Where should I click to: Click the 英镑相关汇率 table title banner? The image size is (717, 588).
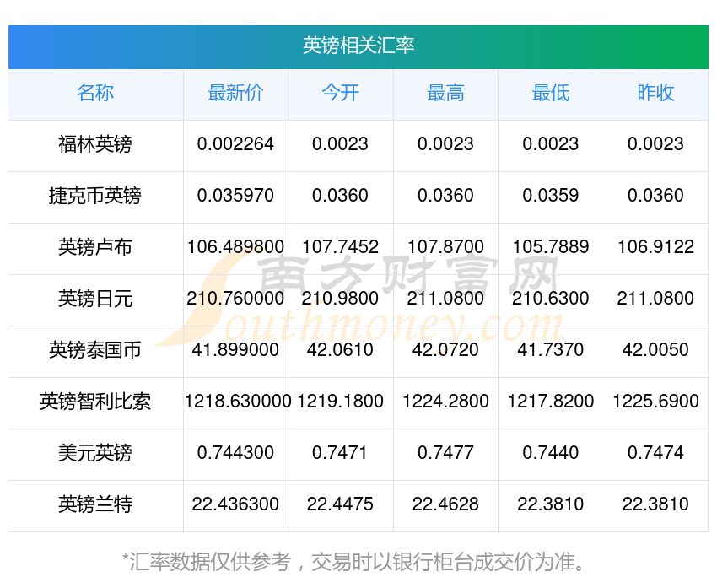pyautogui.click(x=358, y=46)
